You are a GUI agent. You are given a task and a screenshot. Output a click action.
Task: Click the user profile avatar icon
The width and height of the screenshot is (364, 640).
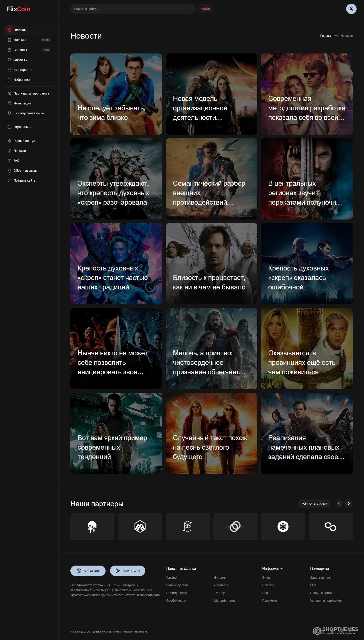coord(351,9)
